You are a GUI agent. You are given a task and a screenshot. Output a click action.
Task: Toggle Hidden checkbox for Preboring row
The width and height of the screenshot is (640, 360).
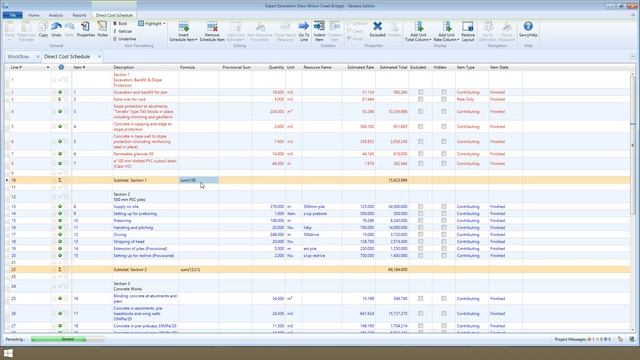click(x=444, y=220)
